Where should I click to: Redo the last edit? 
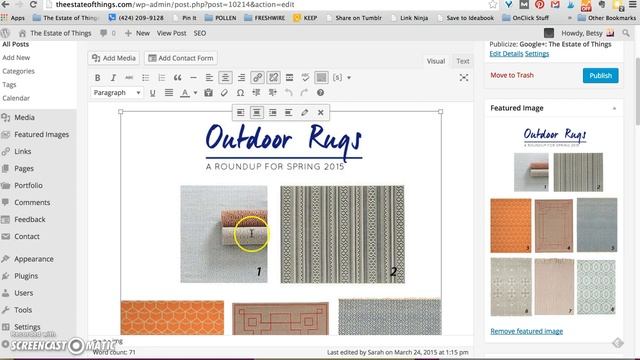click(x=304, y=93)
